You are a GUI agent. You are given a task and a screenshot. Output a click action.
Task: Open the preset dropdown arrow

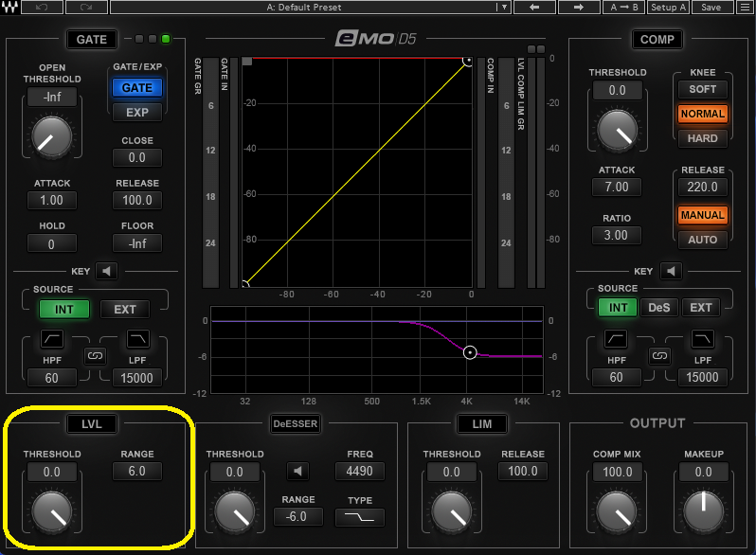click(504, 8)
